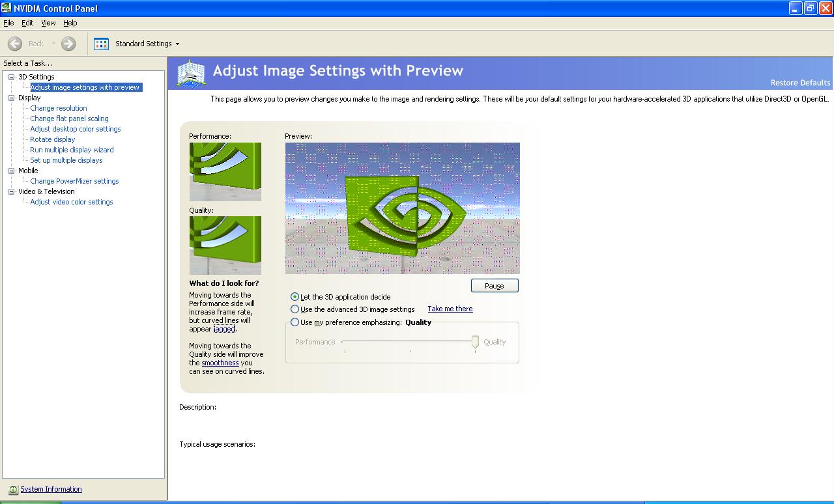Open the Back history dropdown arrow

coord(53,44)
